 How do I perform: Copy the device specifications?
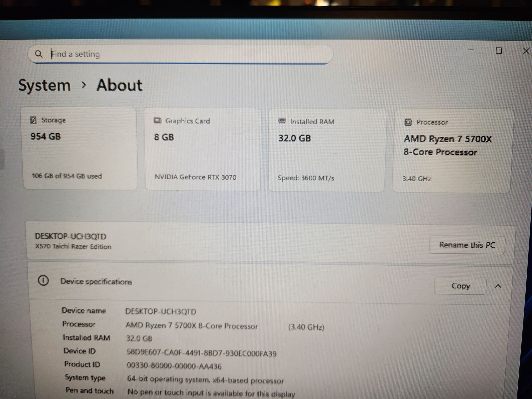460,286
